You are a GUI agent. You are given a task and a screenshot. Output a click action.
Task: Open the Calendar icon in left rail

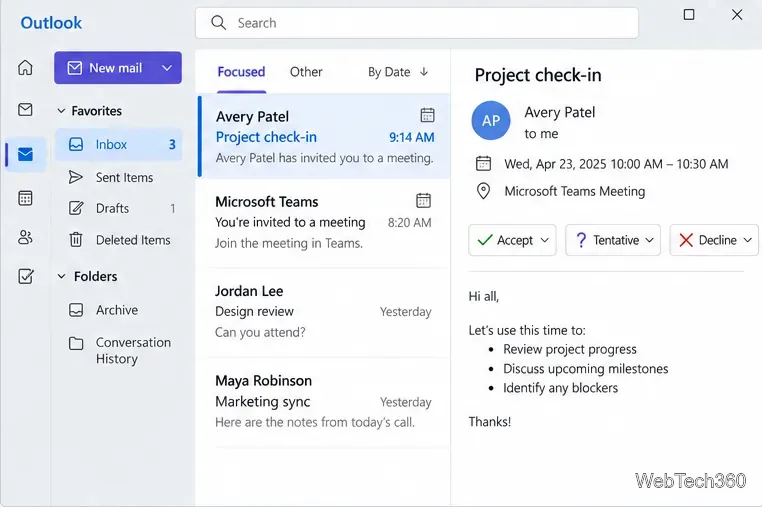point(25,198)
